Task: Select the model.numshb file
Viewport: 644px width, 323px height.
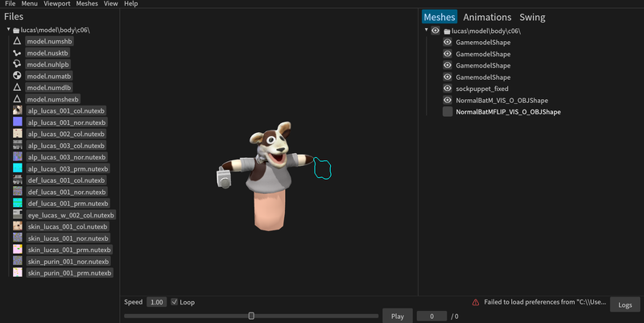Action: pyautogui.click(x=49, y=41)
